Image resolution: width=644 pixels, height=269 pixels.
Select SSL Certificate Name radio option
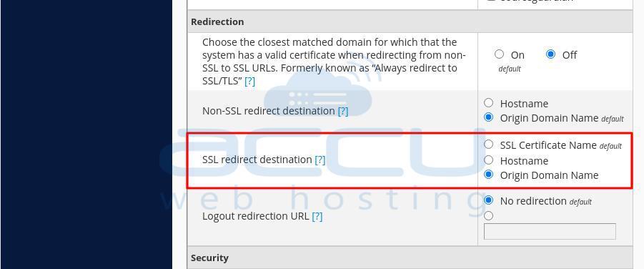click(488, 145)
